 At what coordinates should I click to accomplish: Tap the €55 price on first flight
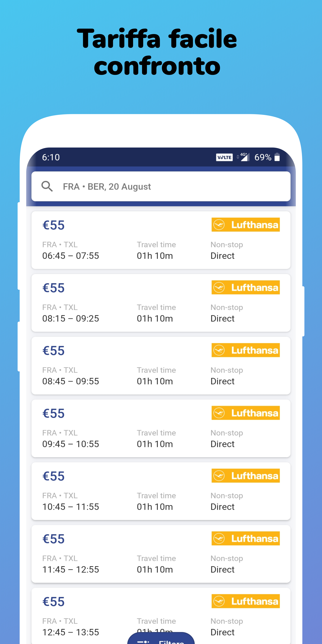[54, 225]
